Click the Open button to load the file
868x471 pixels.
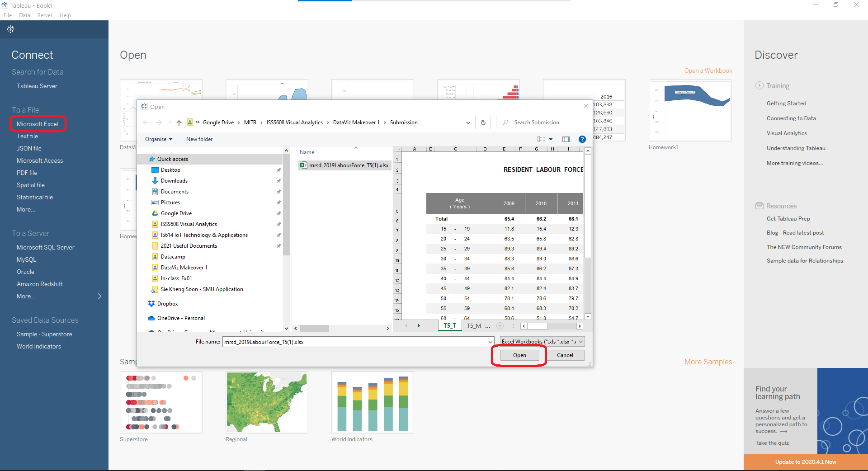(x=519, y=355)
